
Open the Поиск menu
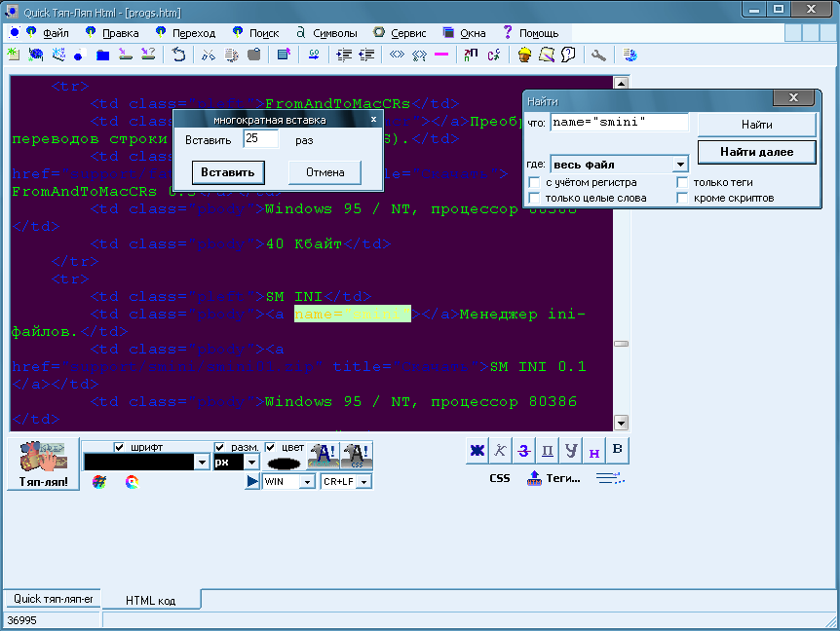264,33
